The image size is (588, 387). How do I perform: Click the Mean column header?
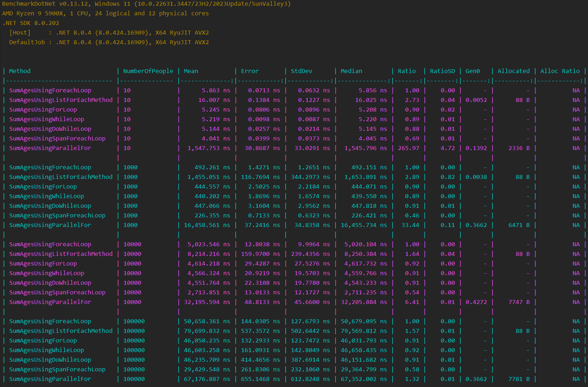point(191,71)
